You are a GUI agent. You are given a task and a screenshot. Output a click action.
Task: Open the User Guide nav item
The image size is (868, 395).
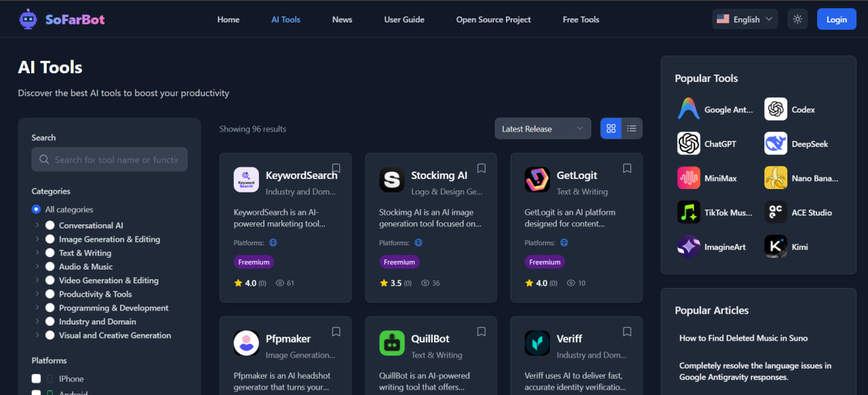(x=404, y=20)
